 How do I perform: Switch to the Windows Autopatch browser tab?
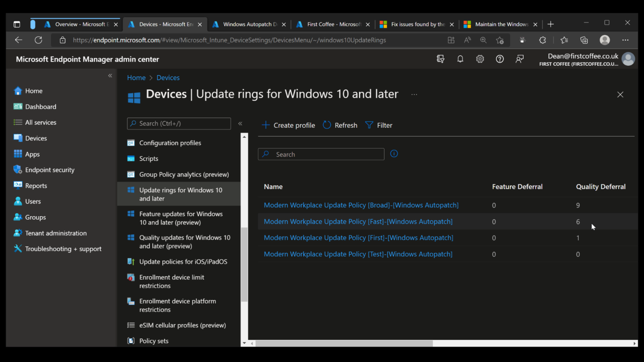click(248, 24)
